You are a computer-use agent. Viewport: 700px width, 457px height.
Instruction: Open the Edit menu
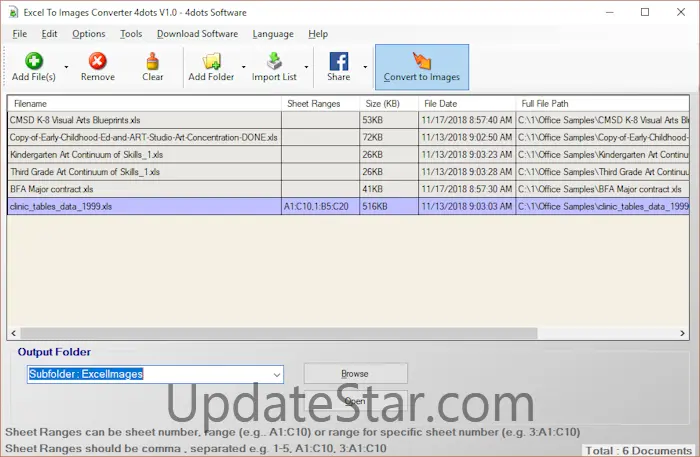(x=49, y=34)
